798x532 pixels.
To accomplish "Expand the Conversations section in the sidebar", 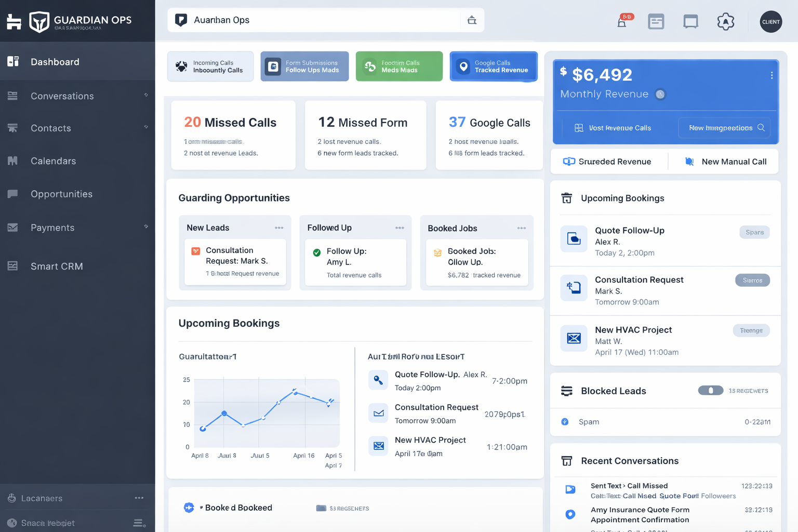I will [x=146, y=96].
